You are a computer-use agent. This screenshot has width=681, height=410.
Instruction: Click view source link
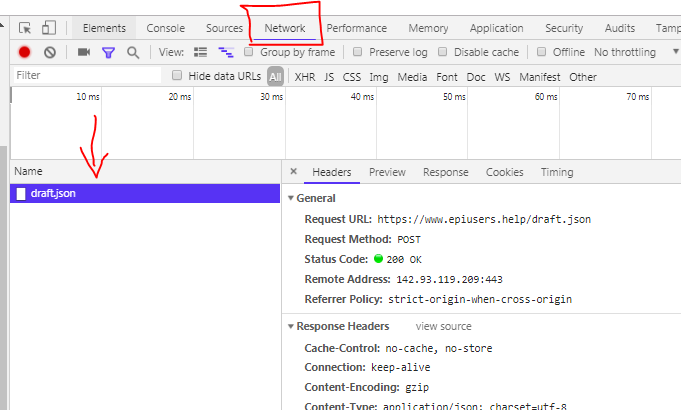[443, 326]
